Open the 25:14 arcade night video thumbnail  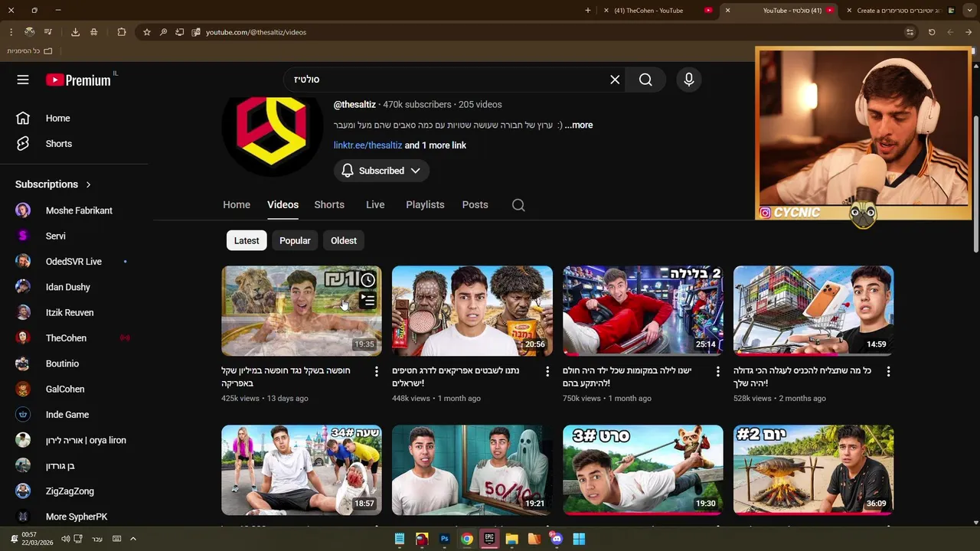coord(643,311)
